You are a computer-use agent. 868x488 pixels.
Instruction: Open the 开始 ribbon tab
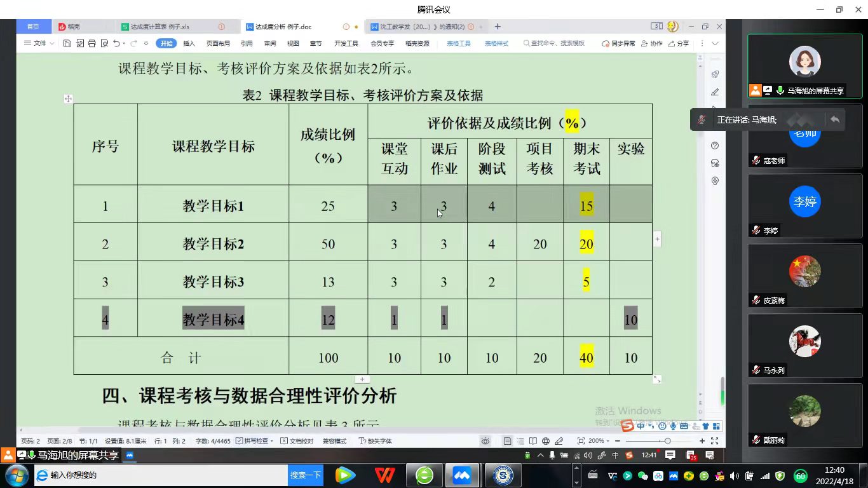[166, 43]
